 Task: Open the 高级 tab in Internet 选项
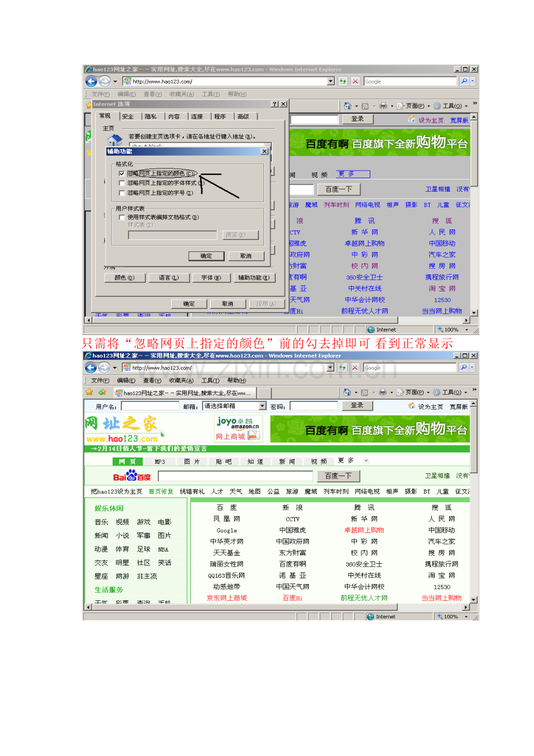pos(243,117)
